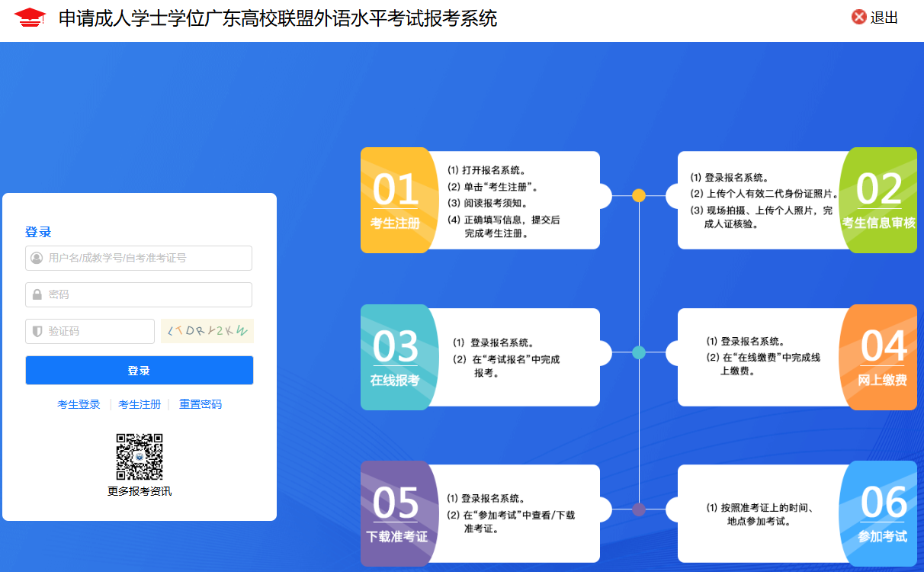The image size is (924, 572).
Task: Open the 重置密码 reset password link
Action: pyautogui.click(x=201, y=404)
